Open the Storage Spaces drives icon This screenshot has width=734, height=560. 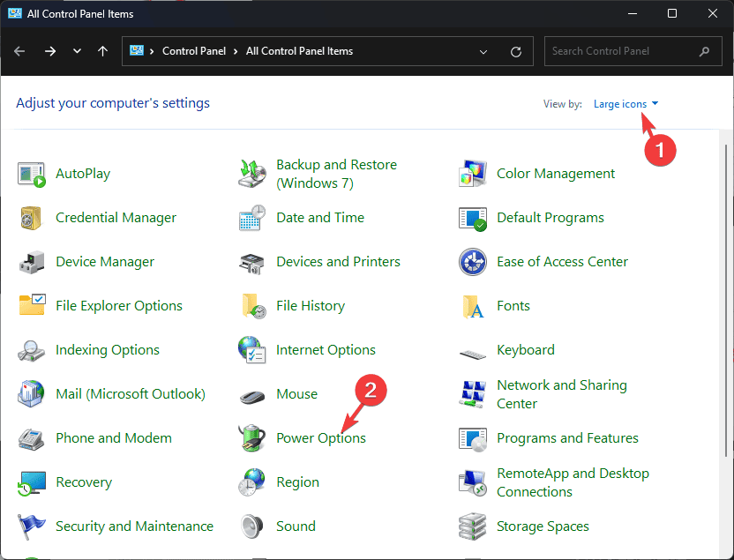(x=472, y=526)
